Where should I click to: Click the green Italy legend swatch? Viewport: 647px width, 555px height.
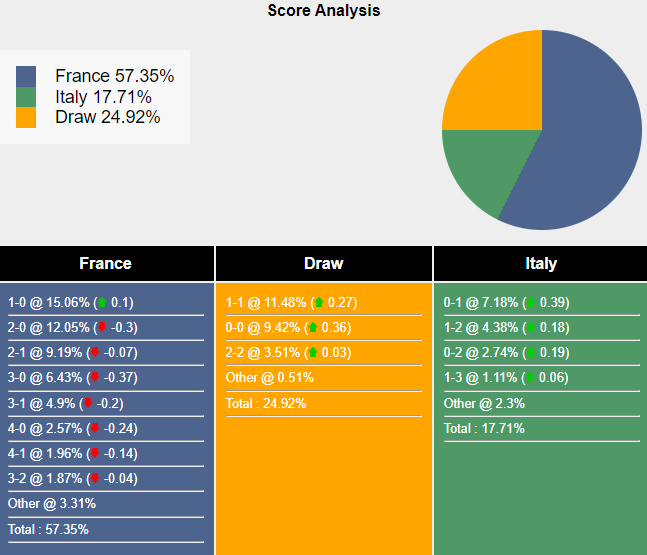tap(26, 97)
